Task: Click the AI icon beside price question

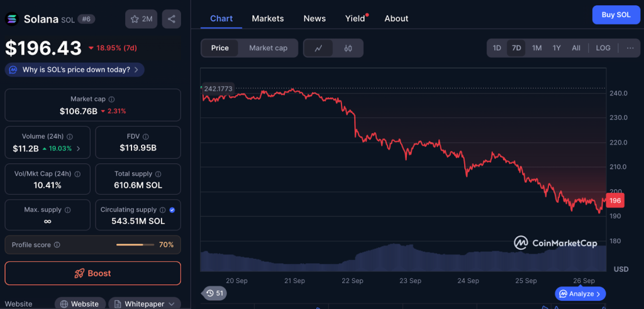Action: point(13,70)
